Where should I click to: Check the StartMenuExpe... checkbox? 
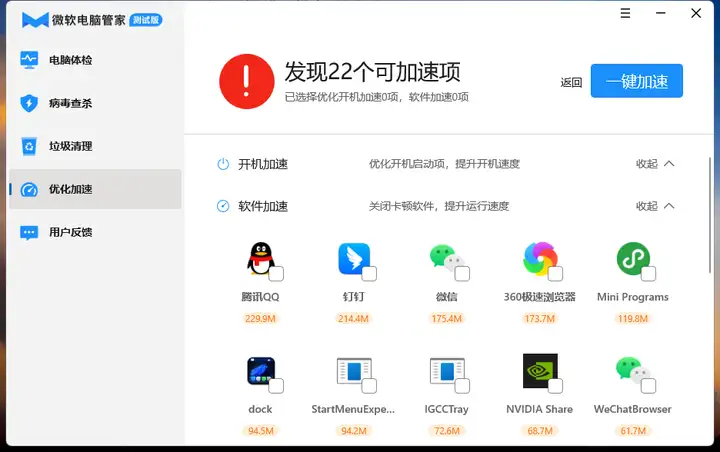click(369, 386)
